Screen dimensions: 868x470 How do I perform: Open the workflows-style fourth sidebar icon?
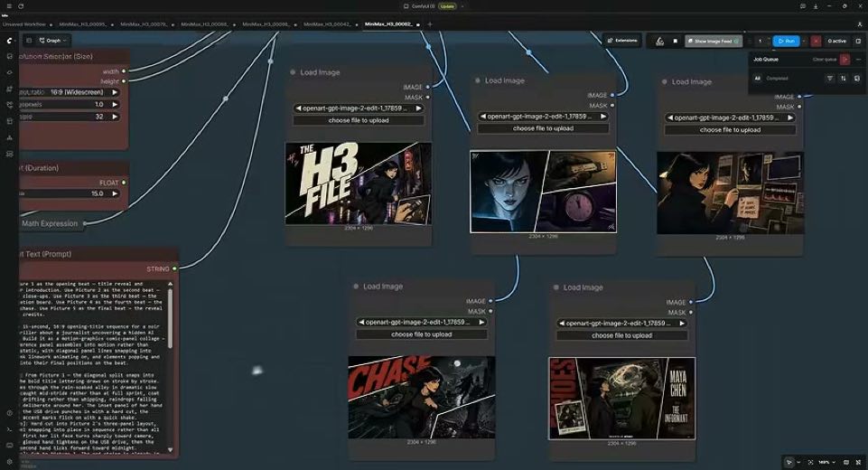tap(9, 105)
